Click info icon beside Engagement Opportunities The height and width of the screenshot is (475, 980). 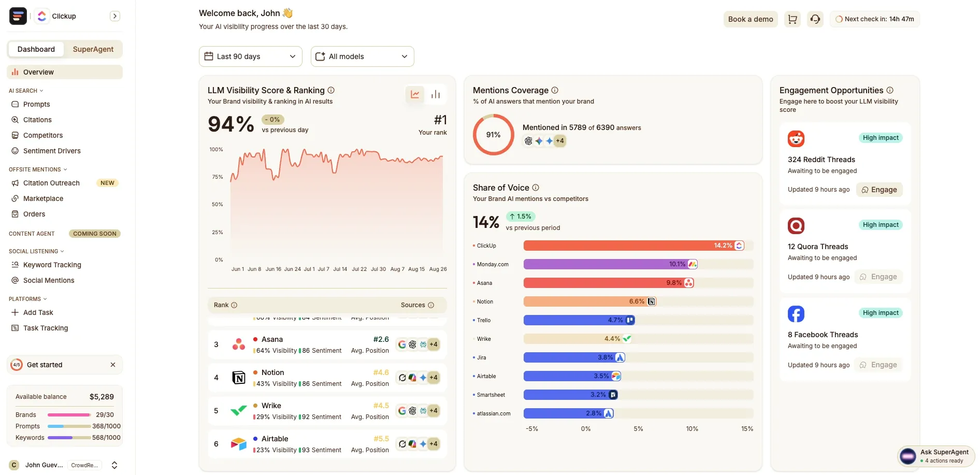coord(890,90)
